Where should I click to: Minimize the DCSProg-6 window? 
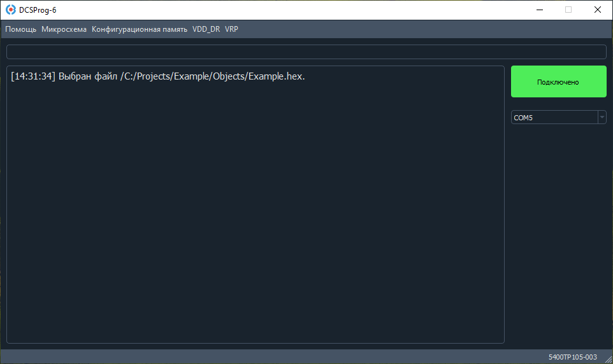[x=540, y=10]
